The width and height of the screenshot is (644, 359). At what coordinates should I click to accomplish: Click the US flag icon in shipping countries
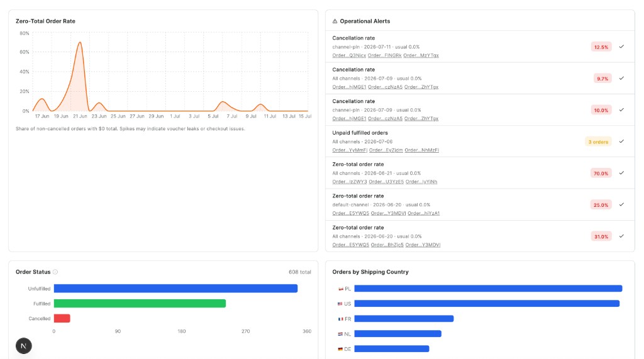[x=340, y=304]
